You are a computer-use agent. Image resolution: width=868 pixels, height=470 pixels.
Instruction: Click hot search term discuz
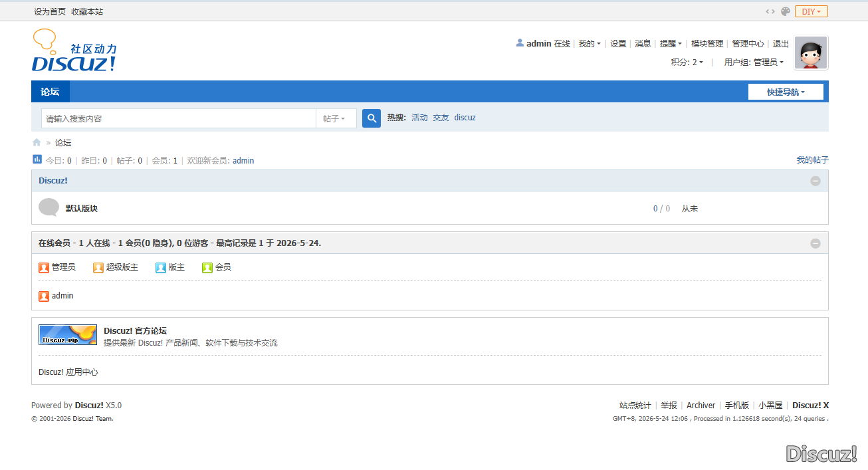pos(465,118)
